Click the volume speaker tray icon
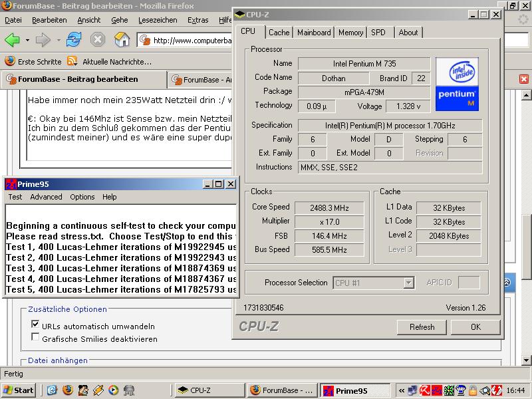 (485, 390)
